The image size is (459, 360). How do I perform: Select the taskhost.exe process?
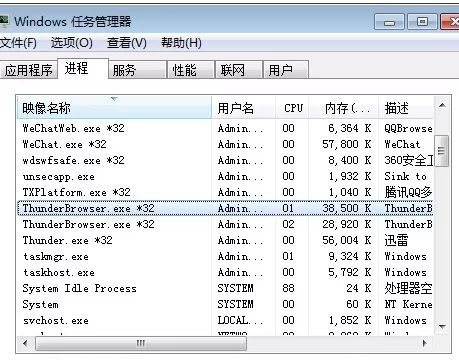(225, 272)
